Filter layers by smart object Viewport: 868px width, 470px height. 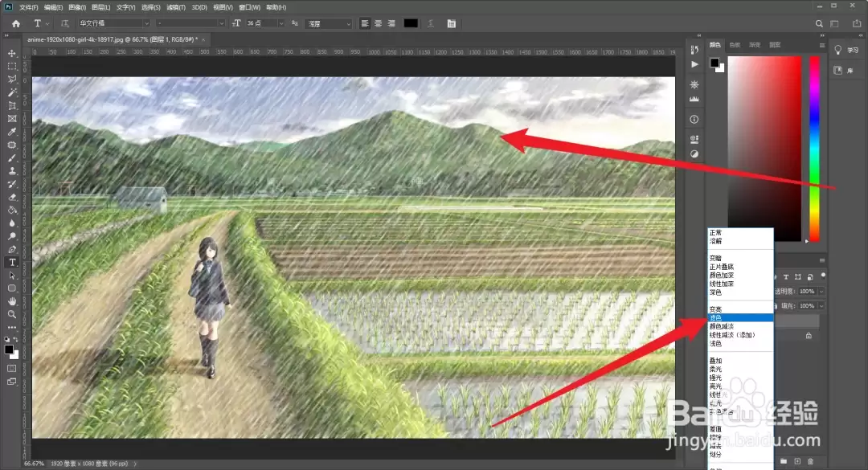[810, 277]
